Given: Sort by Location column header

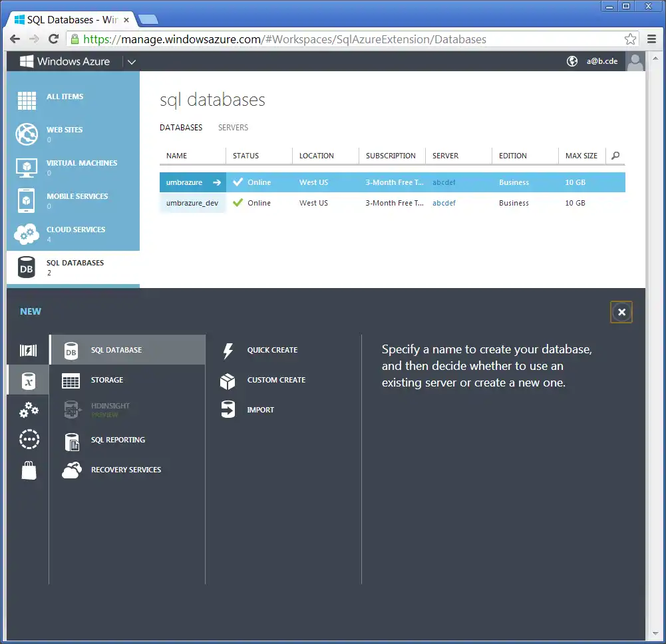Looking at the screenshot, I should tap(317, 156).
